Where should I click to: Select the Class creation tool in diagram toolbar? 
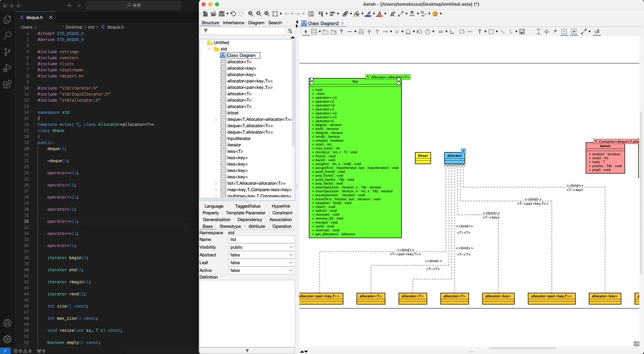tap(314, 32)
